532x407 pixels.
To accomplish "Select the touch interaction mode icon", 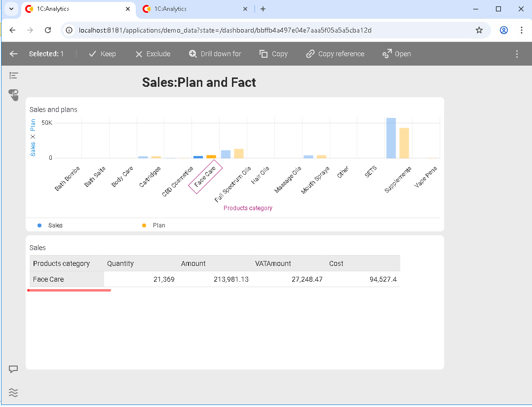I will [x=14, y=94].
